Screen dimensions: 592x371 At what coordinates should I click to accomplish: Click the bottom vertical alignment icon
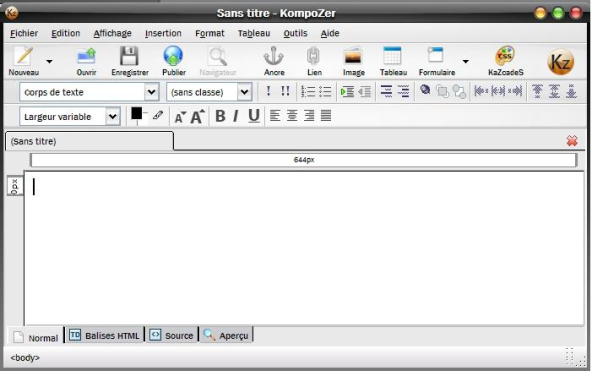(x=571, y=91)
